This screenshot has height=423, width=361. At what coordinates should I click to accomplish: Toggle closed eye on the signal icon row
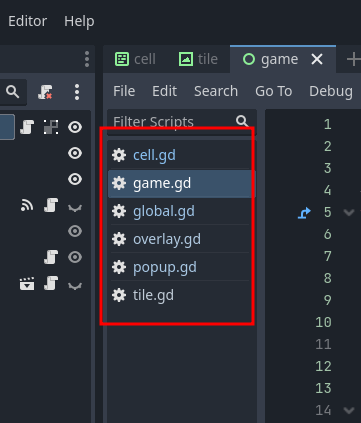(75, 208)
